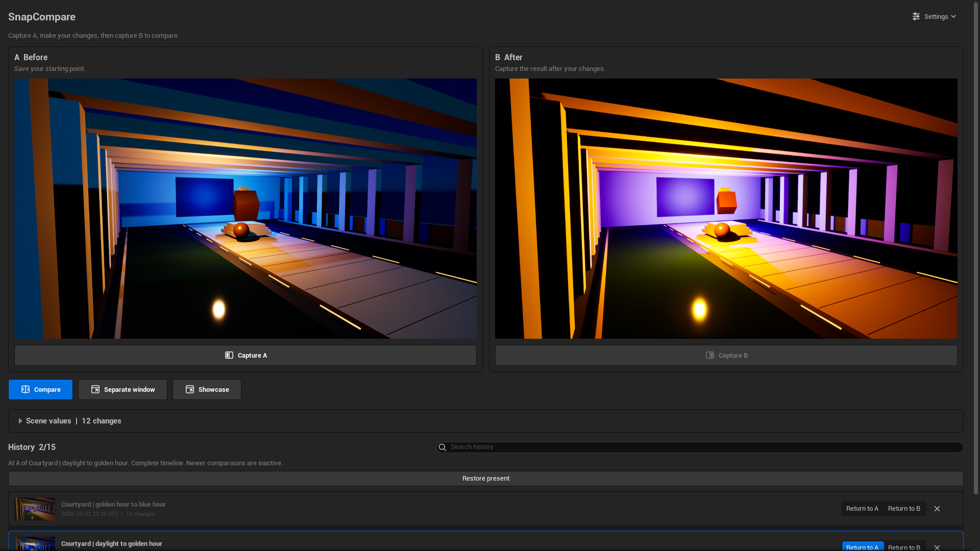The height and width of the screenshot is (551, 980).
Task: Return to B for daylight to golden hour
Action: coord(904,547)
